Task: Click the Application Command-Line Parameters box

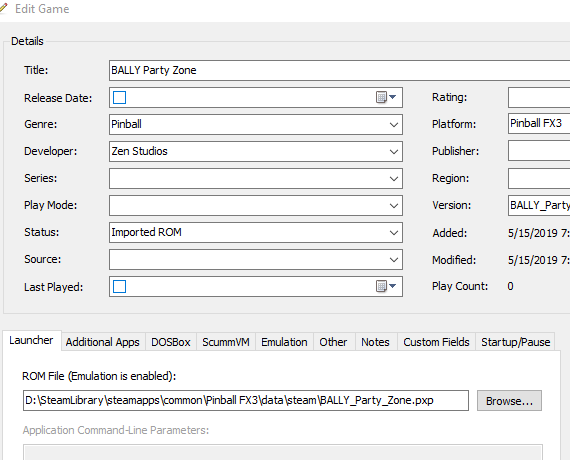Action: click(283, 452)
